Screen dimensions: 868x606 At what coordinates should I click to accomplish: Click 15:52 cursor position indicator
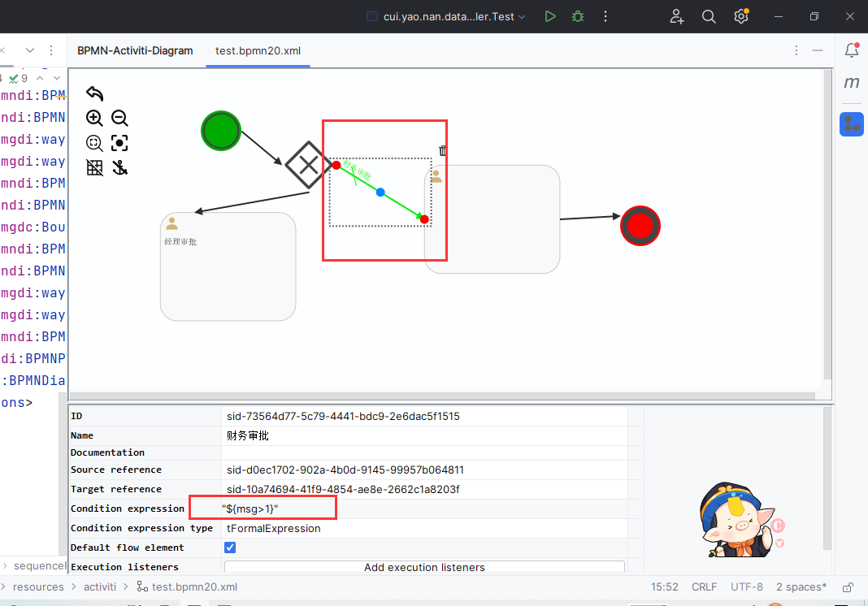664,587
